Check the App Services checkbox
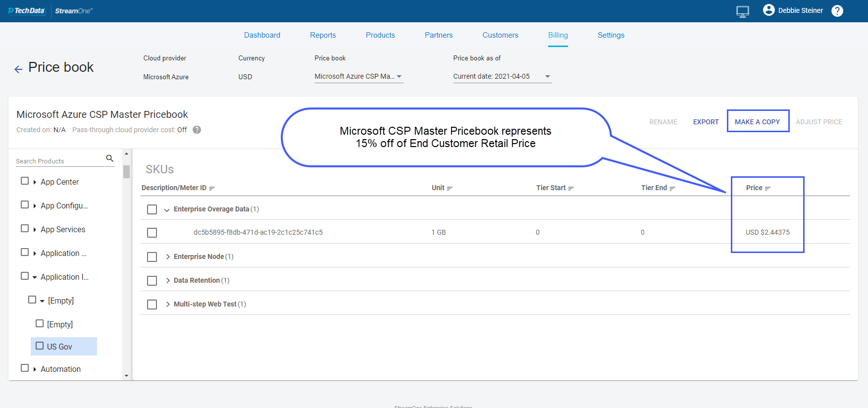This screenshot has height=408, width=868. (25, 229)
